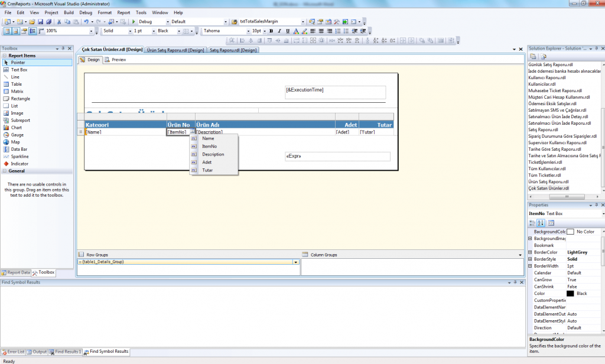Open the font name Tahoma dropdown
This screenshot has width=605, height=364.
point(248,31)
